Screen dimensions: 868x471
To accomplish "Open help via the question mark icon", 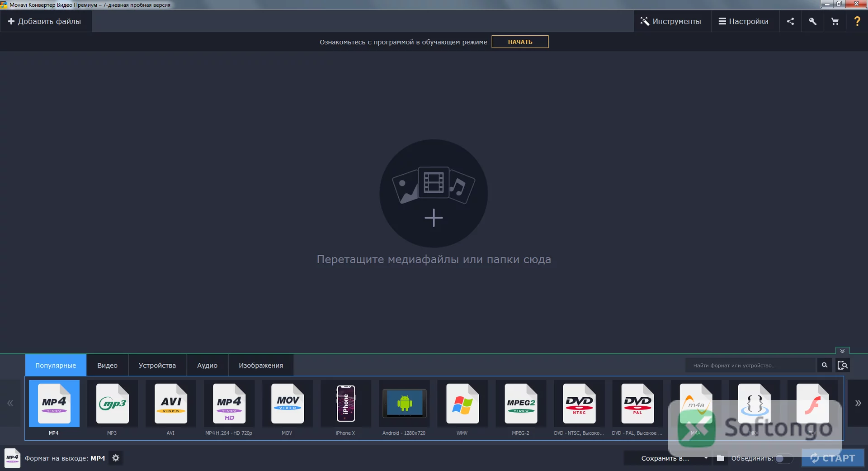I will [x=857, y=21].
